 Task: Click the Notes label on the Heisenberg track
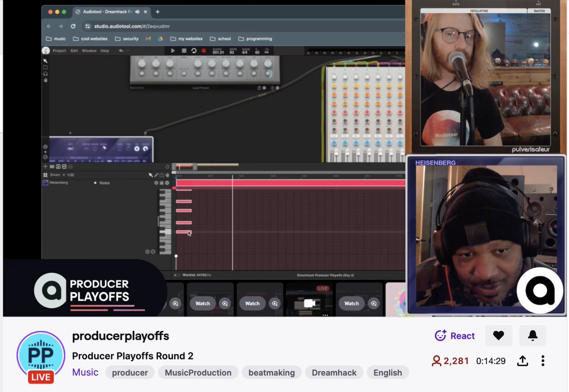click(x=104, y=183)
